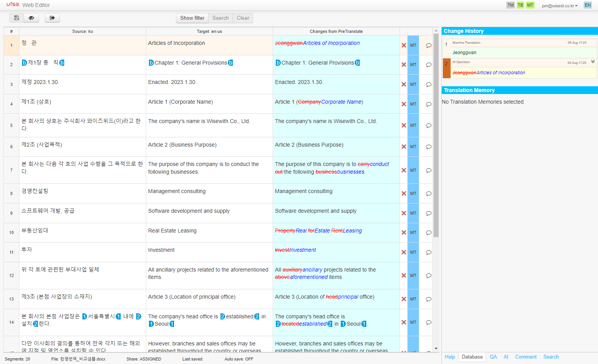Click the save (floppy disk) icon
The width and height of the screenshot is (598, 364).
tap(16, 18)
